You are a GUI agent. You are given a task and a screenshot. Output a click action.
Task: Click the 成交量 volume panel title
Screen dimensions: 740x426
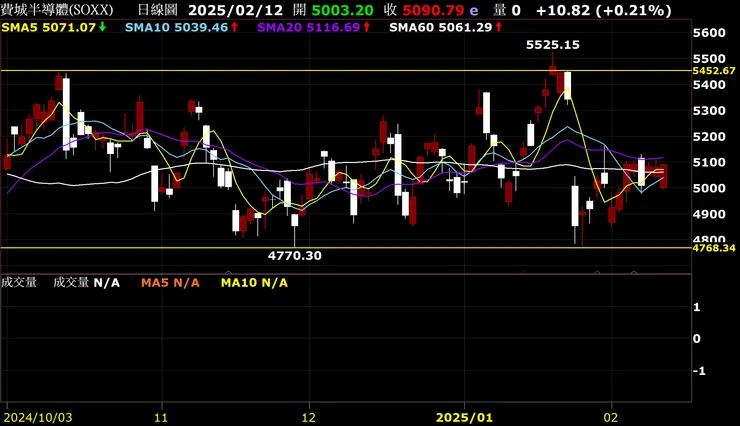coord(19,283)
